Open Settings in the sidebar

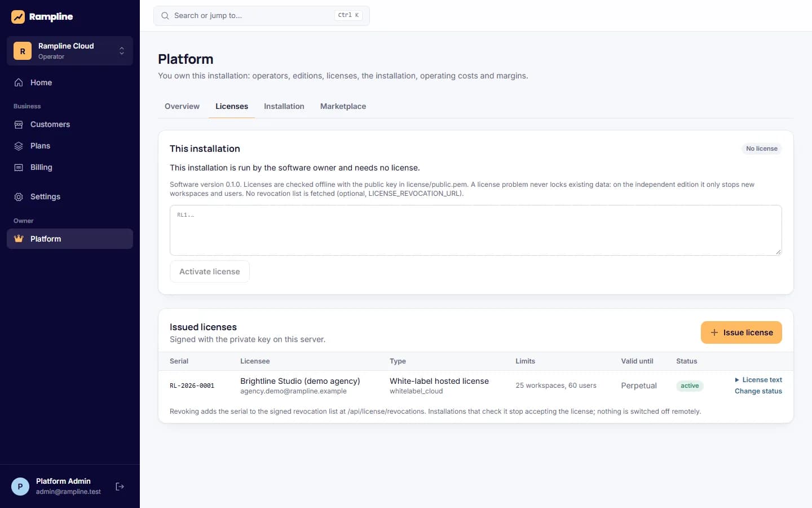pyautogui.click(x=70, y=196)
